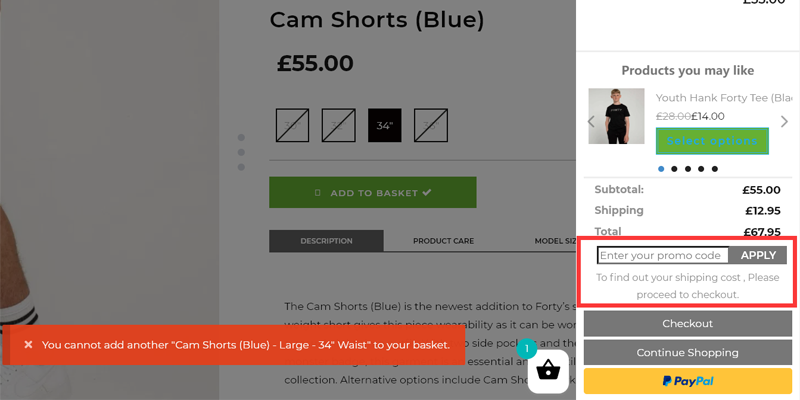Switch to the Product Care tab
Viewport: 800px width, 400px height.
443,241
